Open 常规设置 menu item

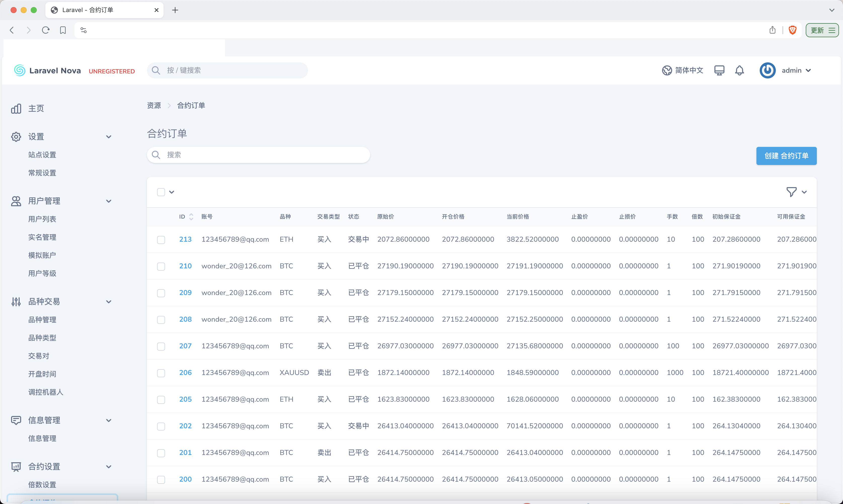42,173
